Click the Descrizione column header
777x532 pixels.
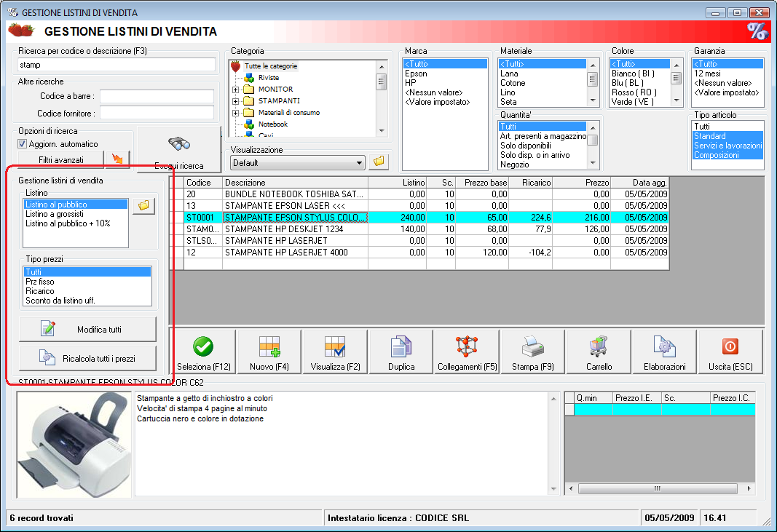click(x=296, y=182)
